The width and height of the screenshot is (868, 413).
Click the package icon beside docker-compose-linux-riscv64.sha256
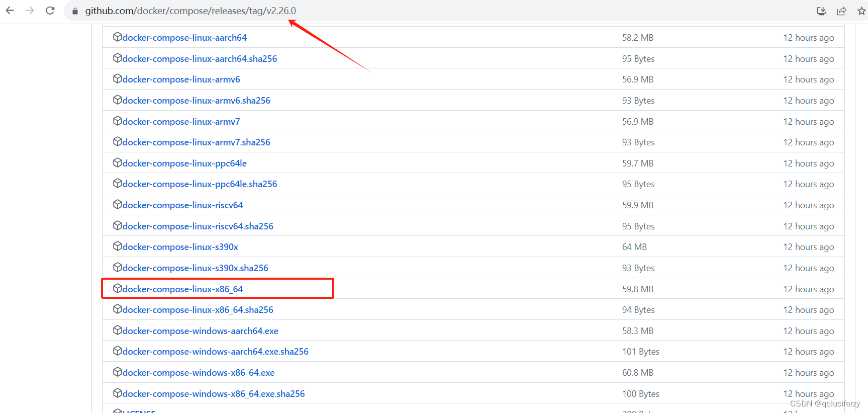click(117, 225)
